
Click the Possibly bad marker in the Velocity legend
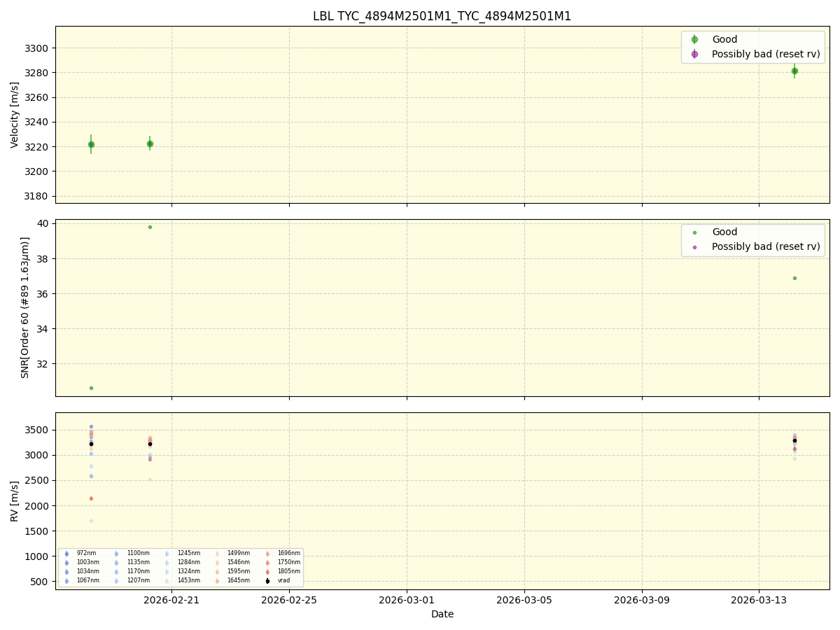point(694,54)
